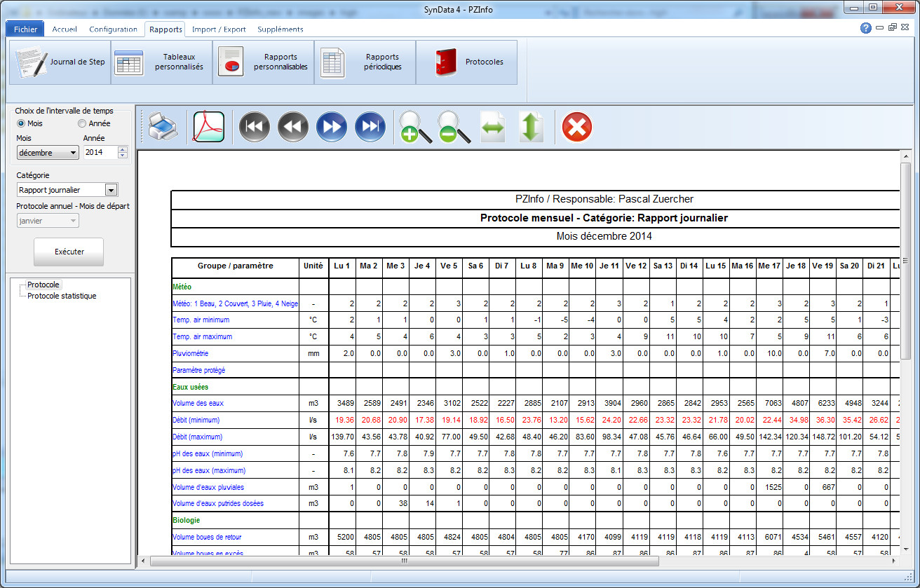Click the Débit (minimum) row label

click(196, 421)
